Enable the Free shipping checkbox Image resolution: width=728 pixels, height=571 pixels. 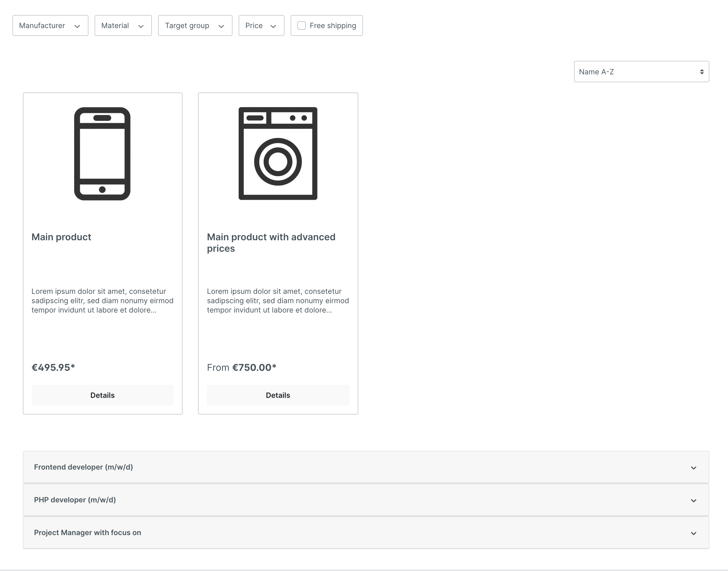click(302, 25)
